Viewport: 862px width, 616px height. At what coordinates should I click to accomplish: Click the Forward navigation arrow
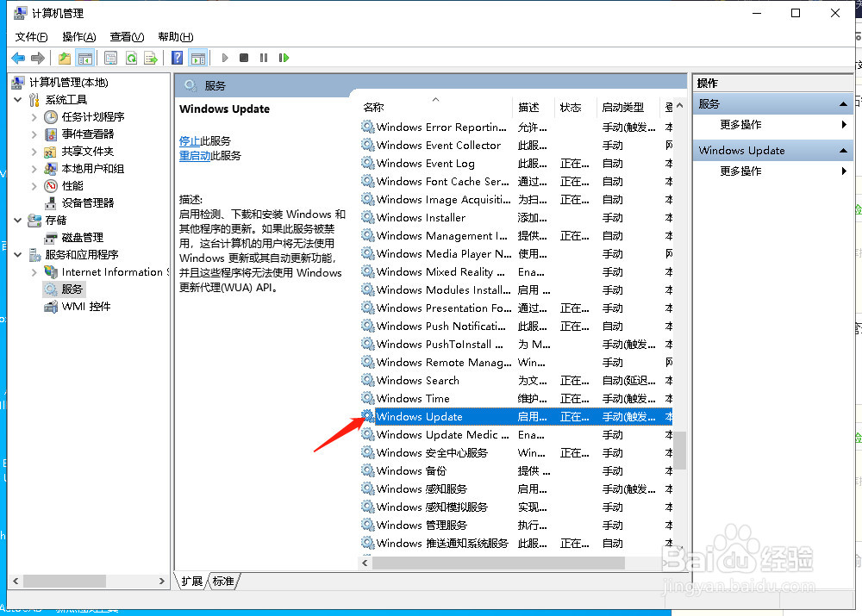click(36, 58)
